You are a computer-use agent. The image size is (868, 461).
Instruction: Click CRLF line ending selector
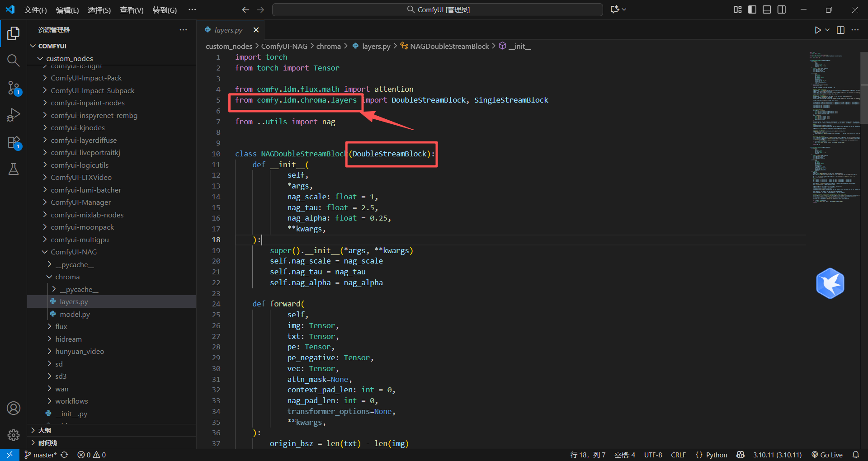pyautogui.click(x=678, y=455)
